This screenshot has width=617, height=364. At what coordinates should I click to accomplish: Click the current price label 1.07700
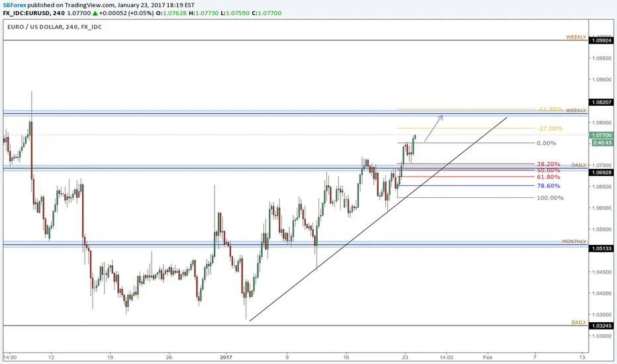pos(602,135)
